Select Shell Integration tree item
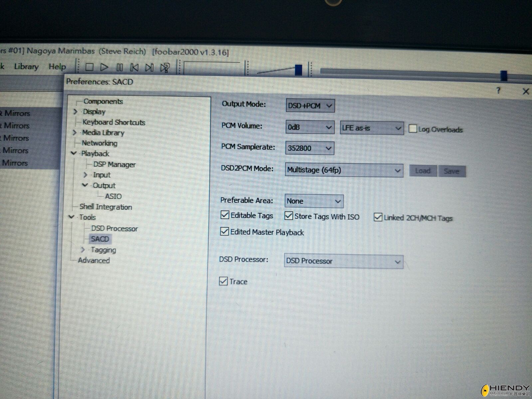 [105, 207]
